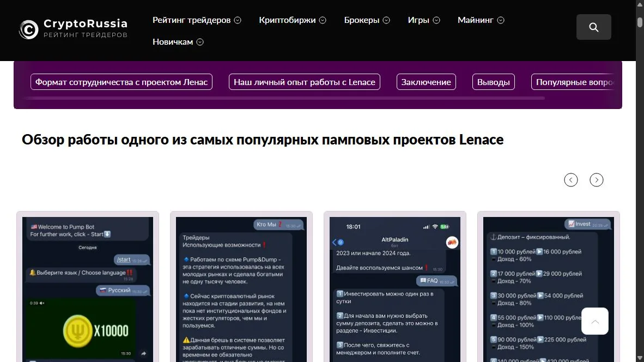Jump to Наш личный опыт работы с Lenace
Screen dimensions: 644x362
click(305, 82)
